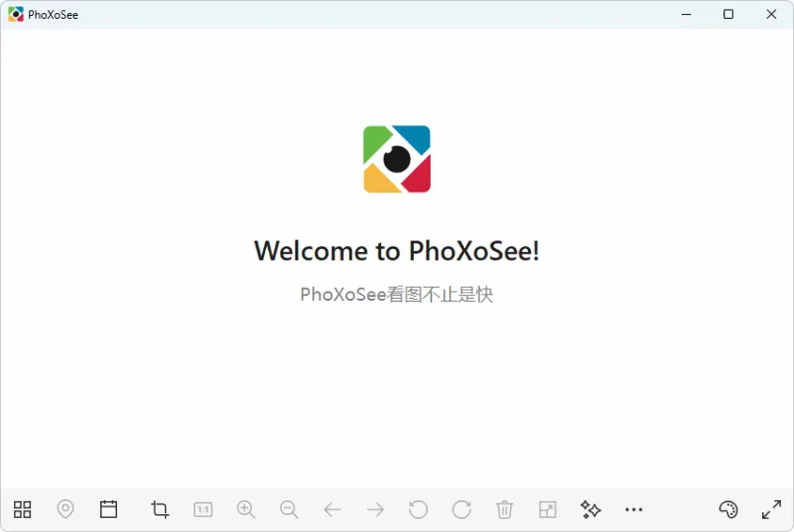Zoom out with the magnifier minus icon
The image size is (794, 532).
[x=289, y=510]
